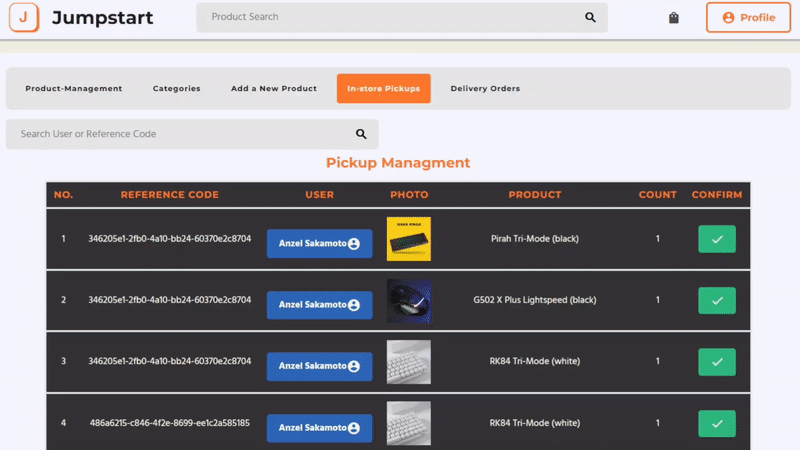
Task: Click the Pirah Tri-Mode (black) product name
Action: click(535, 239)
